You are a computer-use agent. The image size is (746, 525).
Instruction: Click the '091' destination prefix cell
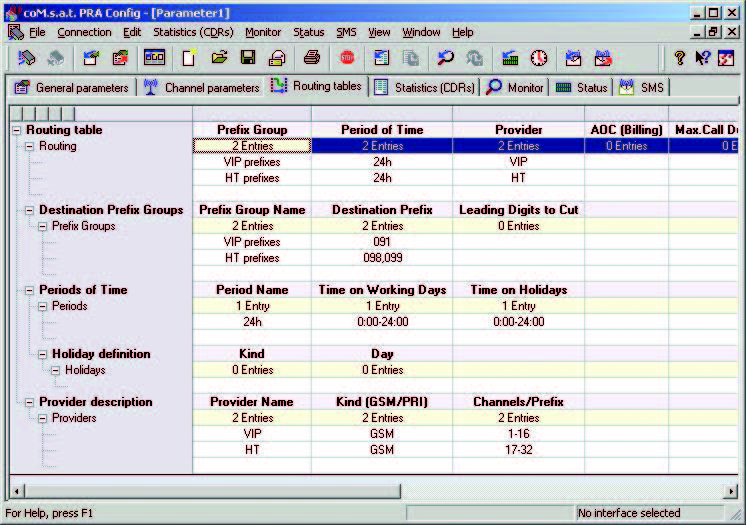[382, 242]
